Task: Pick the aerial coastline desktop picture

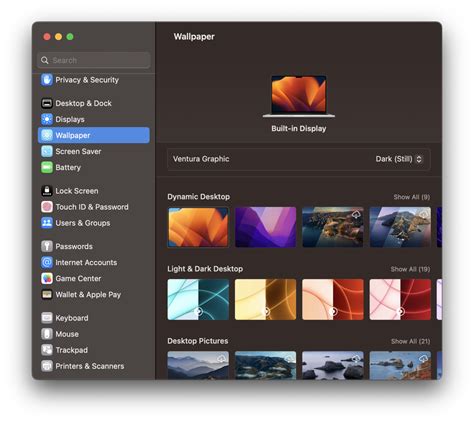Action: [265, 365]
